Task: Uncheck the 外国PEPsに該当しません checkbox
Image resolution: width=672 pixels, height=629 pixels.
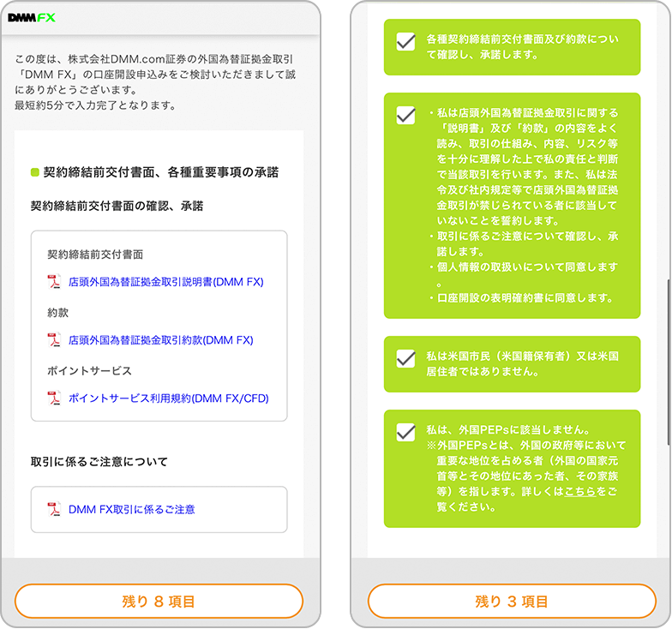Action: tap(405, 432)
